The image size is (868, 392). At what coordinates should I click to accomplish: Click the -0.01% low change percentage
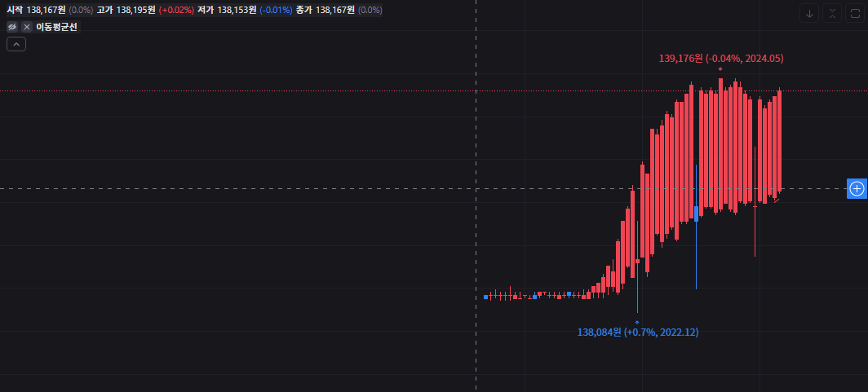(x=276, y=10)
